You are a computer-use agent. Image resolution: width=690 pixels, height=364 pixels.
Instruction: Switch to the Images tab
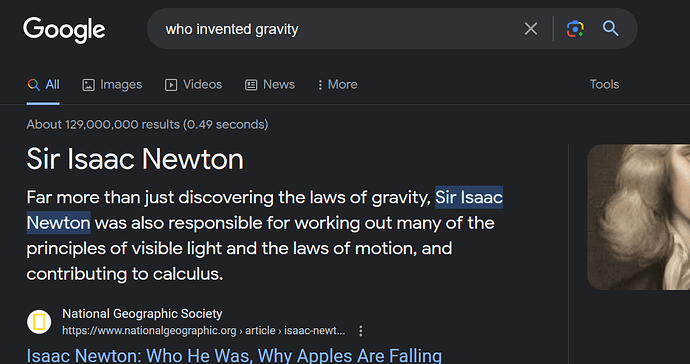click(x=112, y=85)
